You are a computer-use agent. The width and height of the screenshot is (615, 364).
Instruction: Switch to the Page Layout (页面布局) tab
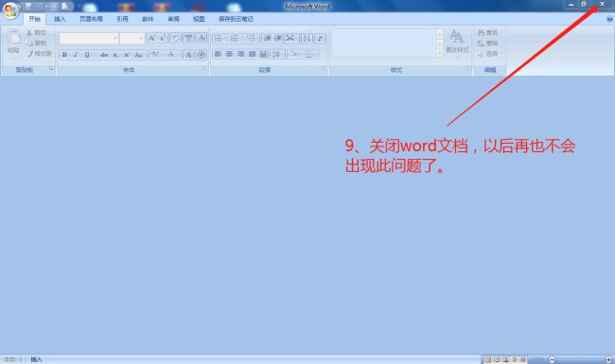coord(91,19)
